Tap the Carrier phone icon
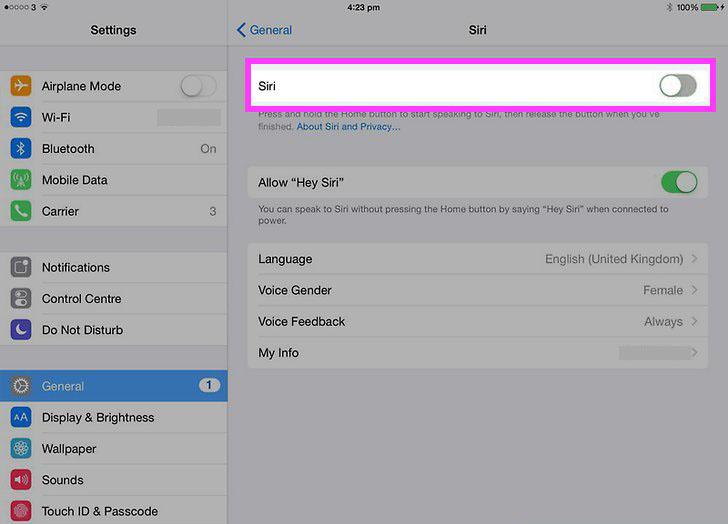728x524 pixels. click(21, 211)
